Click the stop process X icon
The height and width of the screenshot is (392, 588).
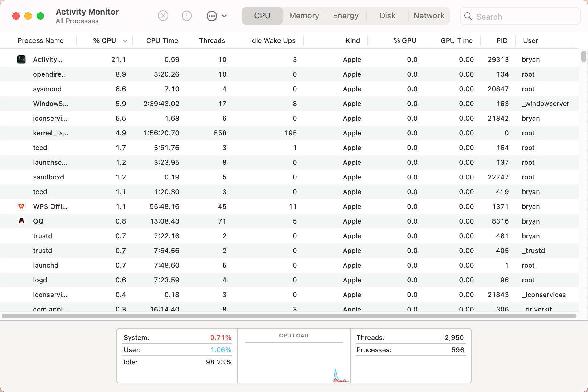pos(163,16)
